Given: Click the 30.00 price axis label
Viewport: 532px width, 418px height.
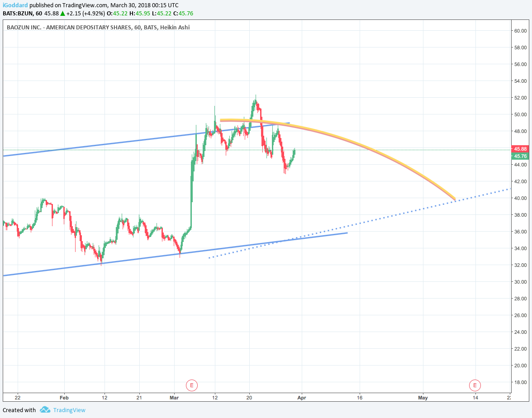Looking at the screenshot, I should point(520,282).
